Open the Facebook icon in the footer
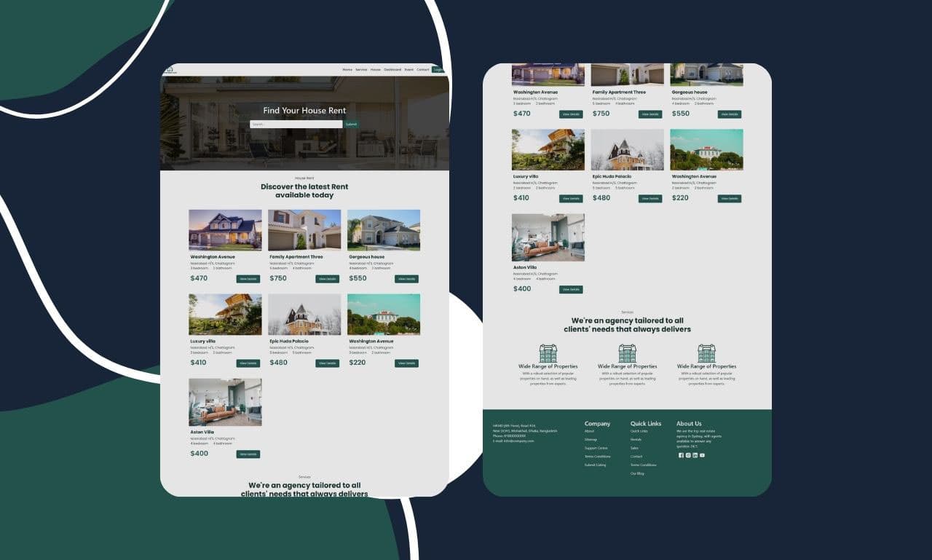932x560 pixels. coord(681,455)
